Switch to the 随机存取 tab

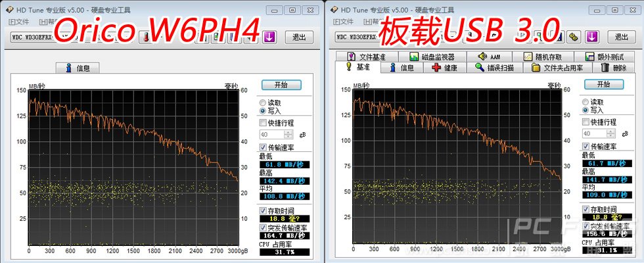pyautogui.click(x=543, y=57)
